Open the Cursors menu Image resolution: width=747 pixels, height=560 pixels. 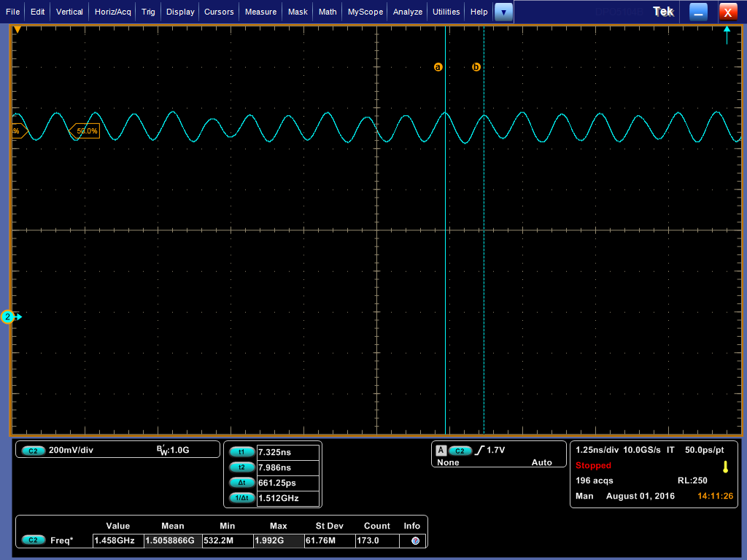219,12
